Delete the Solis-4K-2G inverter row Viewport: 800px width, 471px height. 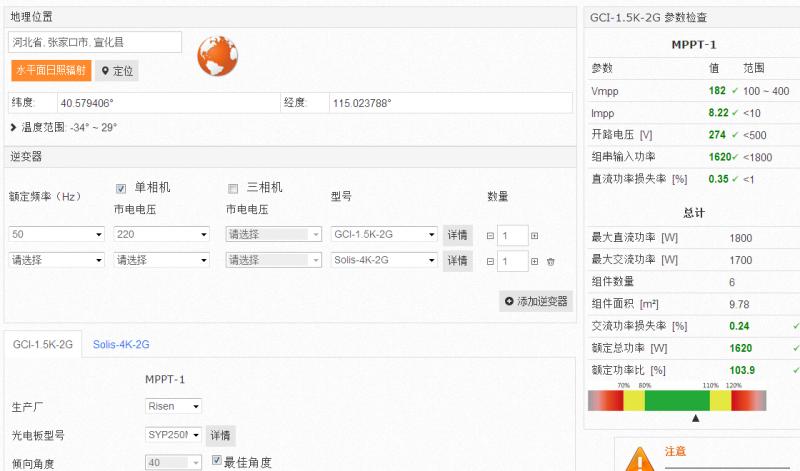click(x=550, y=261)
